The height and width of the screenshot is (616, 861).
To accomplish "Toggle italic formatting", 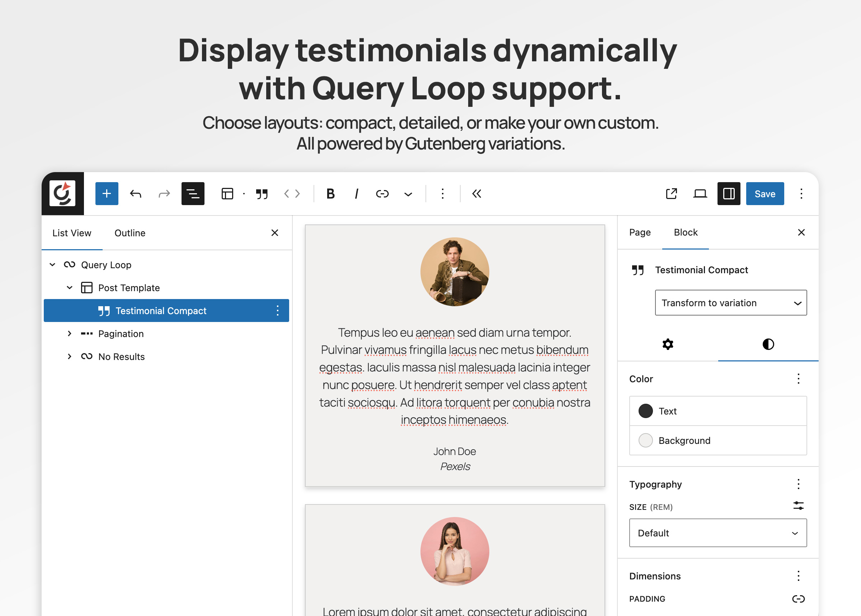I will (356, 194).
